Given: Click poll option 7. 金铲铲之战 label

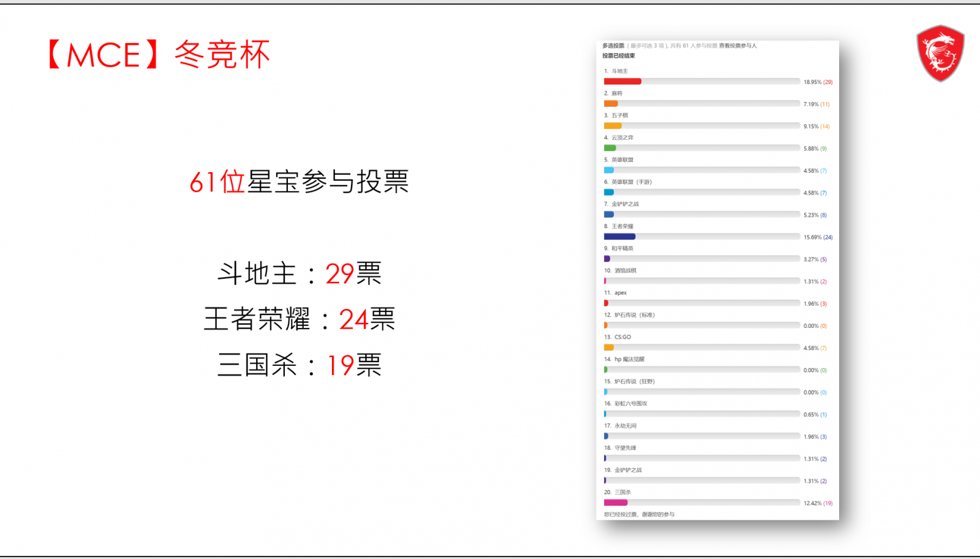Looking at the screenshot, I should pos(621,204).
